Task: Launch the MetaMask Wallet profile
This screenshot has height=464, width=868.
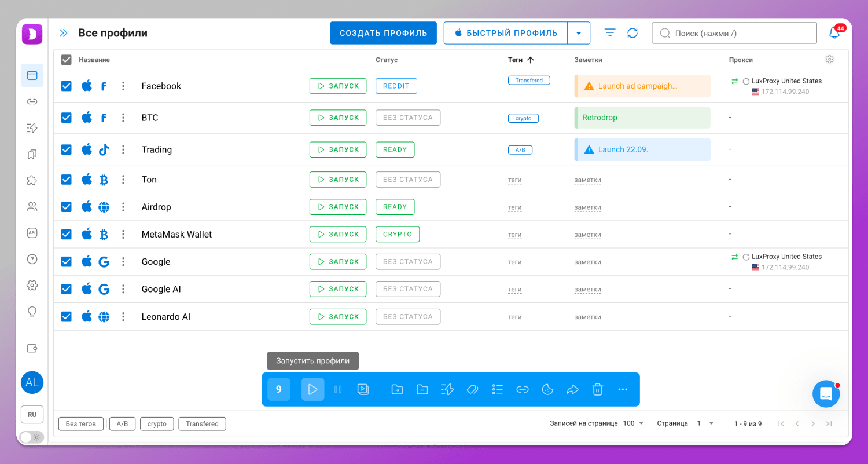Action: [338, 234]
